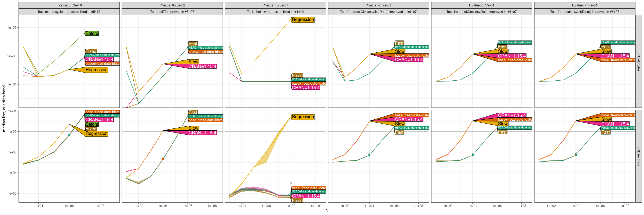Click y-axis tick label '1e-04'
The image size is (644, 215).
12,173
